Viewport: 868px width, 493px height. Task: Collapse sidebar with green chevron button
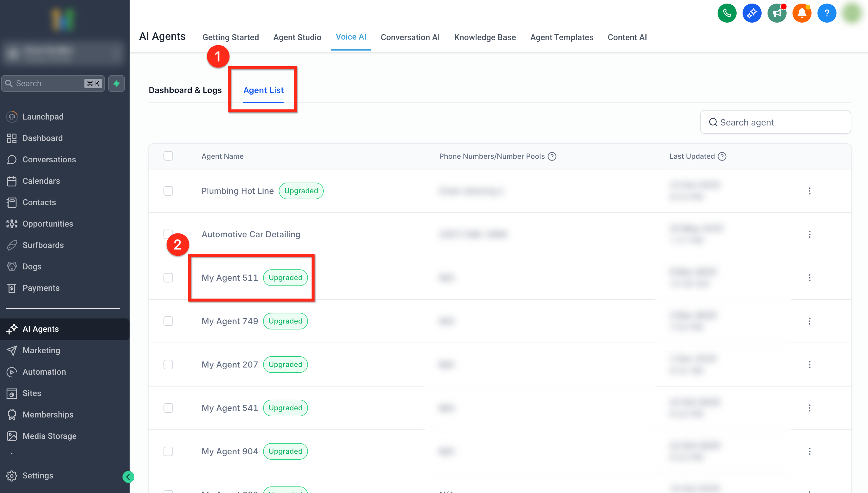[128, 477]
